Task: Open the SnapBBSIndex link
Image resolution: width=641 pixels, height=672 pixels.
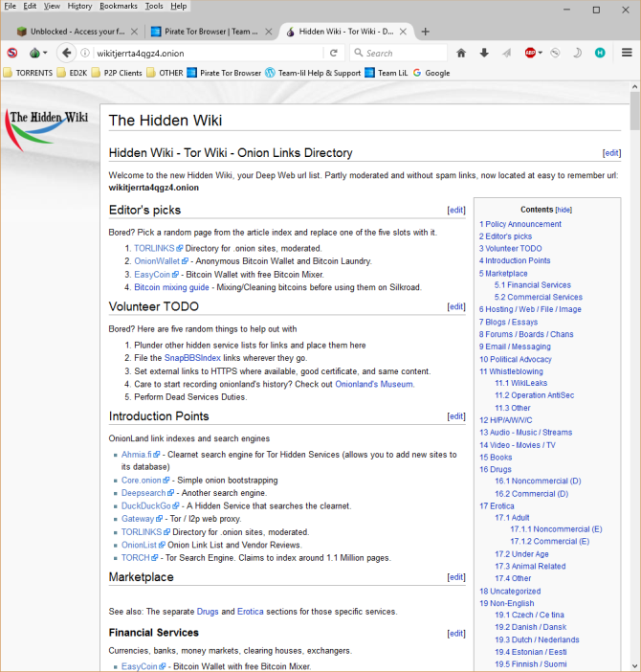Action: point(192,358)
